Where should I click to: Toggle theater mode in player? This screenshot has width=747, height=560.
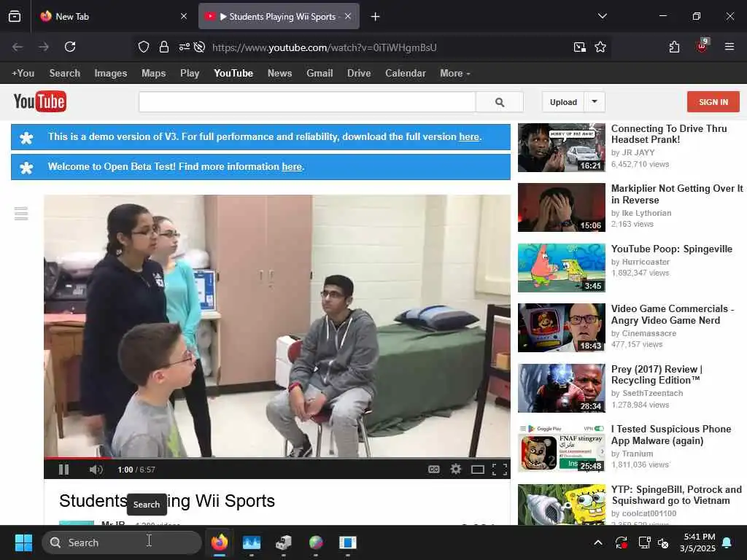point(477,470)
